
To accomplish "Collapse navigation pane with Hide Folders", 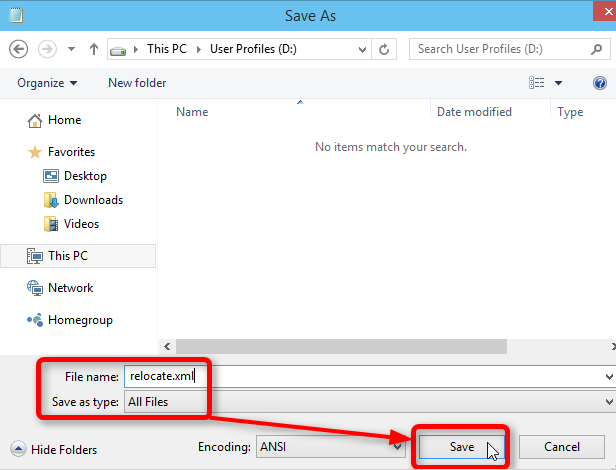I will point(54,450).
